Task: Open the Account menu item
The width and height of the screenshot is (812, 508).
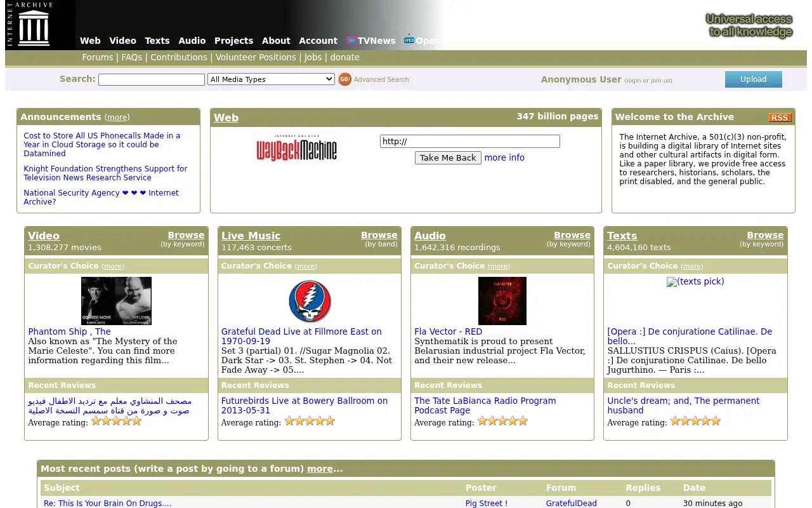Action: [318, 41]
